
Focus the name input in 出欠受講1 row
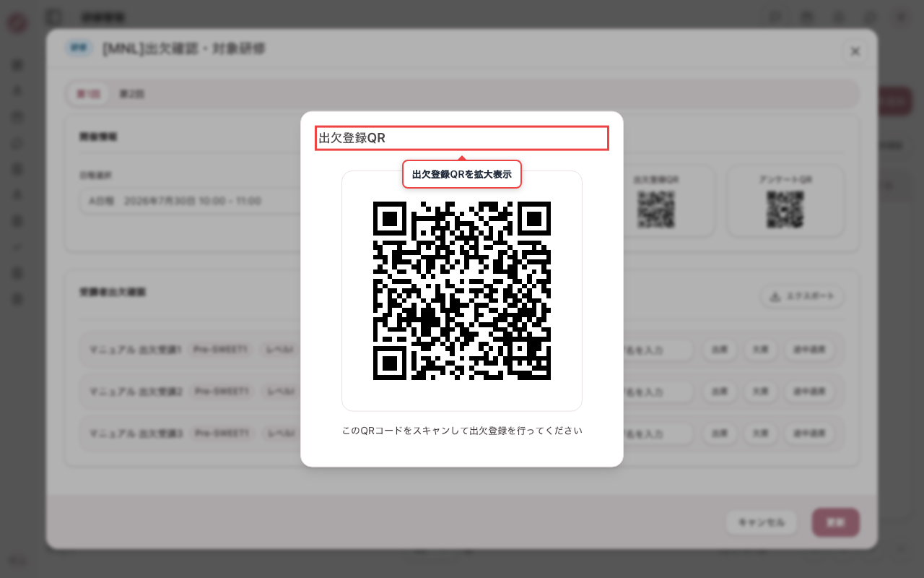657,350
